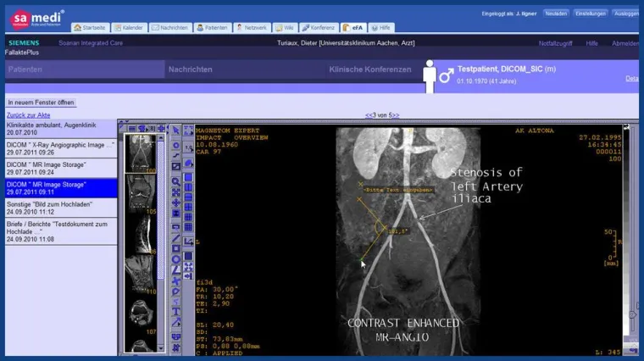This screenshot has width=644, height=361.
Task: Follow the 'Zurück zur Akte' link
Action: (x=28, y=114)
